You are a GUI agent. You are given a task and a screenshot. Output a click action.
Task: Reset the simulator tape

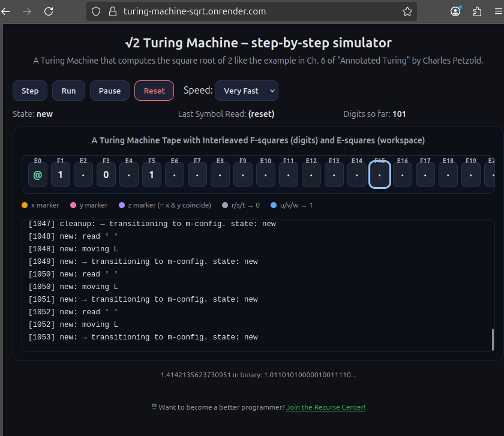pyautogui.click(x=154, y=91)
